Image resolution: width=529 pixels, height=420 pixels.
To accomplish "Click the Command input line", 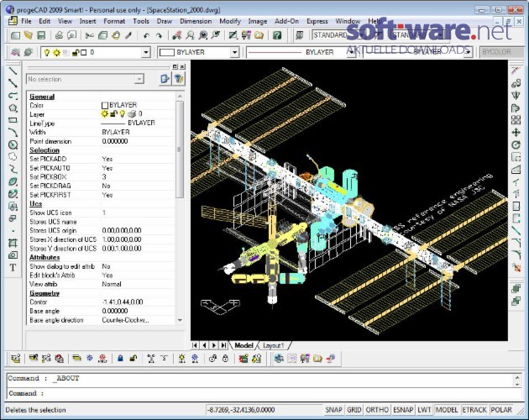I will click(x=263, y=393).
